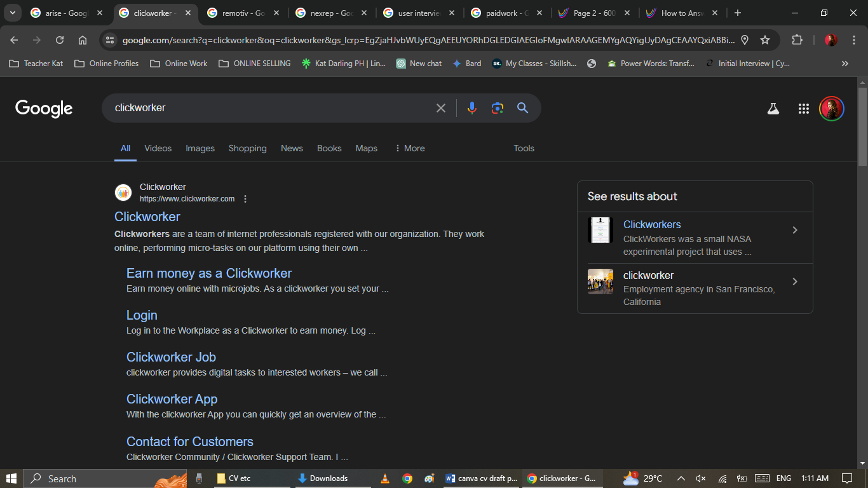868x488 pixels.
Task: Open the Teacher Kat bookmark folder
Action: 36,64
